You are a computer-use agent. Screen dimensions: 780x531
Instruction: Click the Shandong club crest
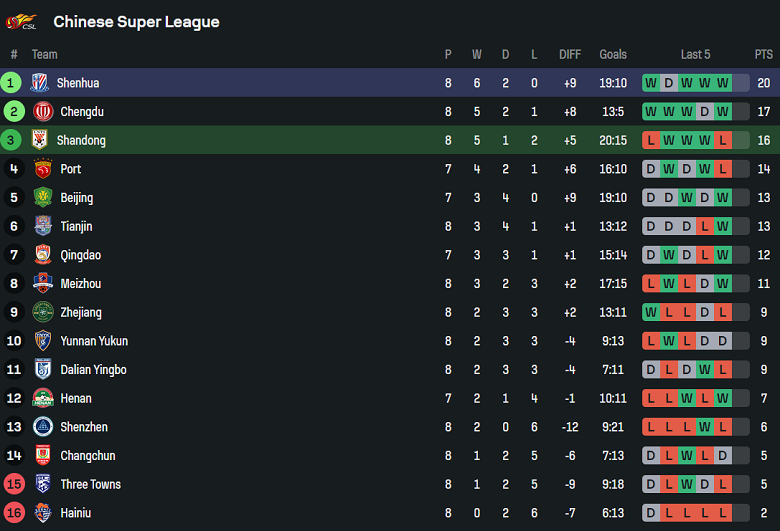point(39,141)
